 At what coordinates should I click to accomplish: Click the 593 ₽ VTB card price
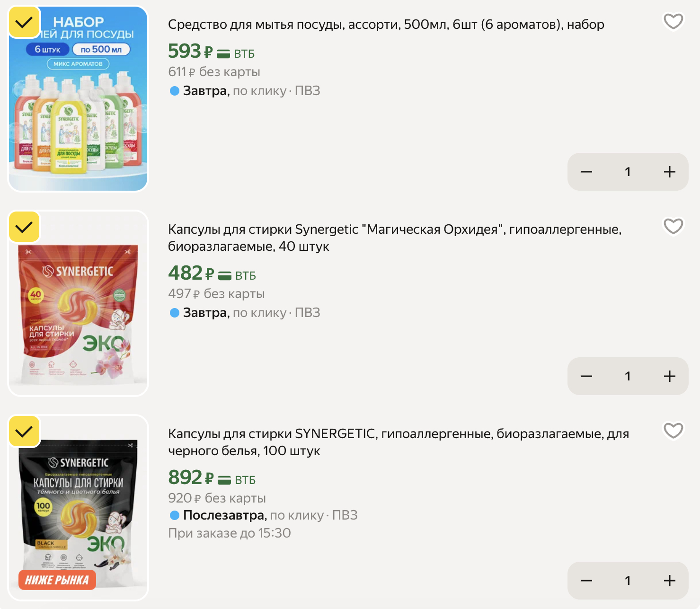click(x=211, y=52)
